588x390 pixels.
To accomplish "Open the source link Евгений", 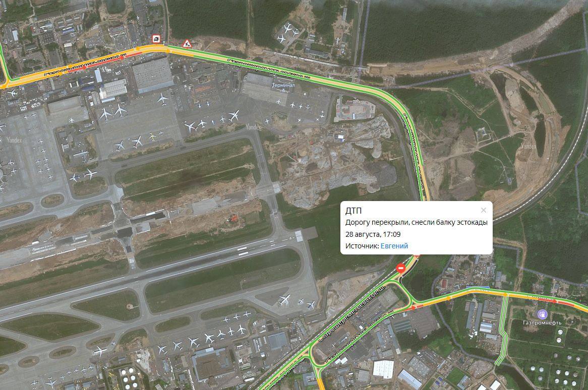I will [x=394, y=246].
